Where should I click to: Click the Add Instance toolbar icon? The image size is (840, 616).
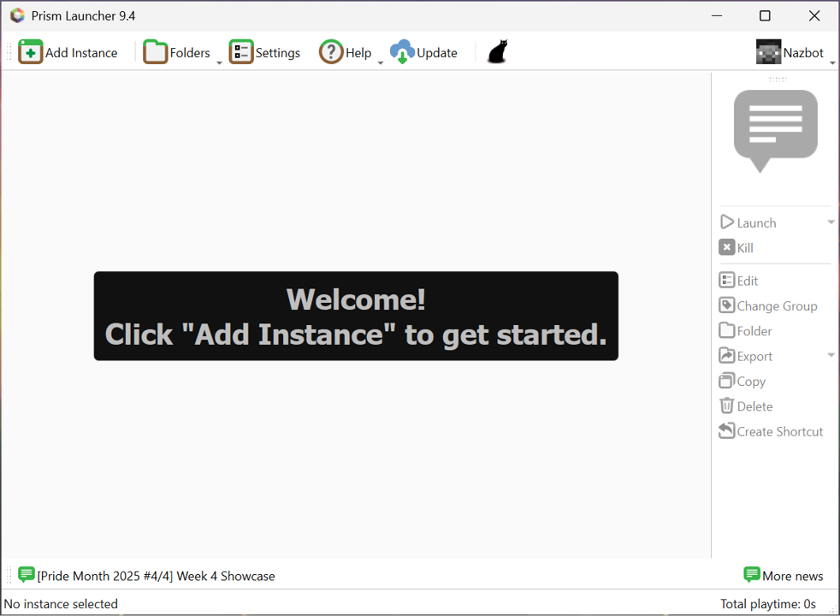[31, 52]
